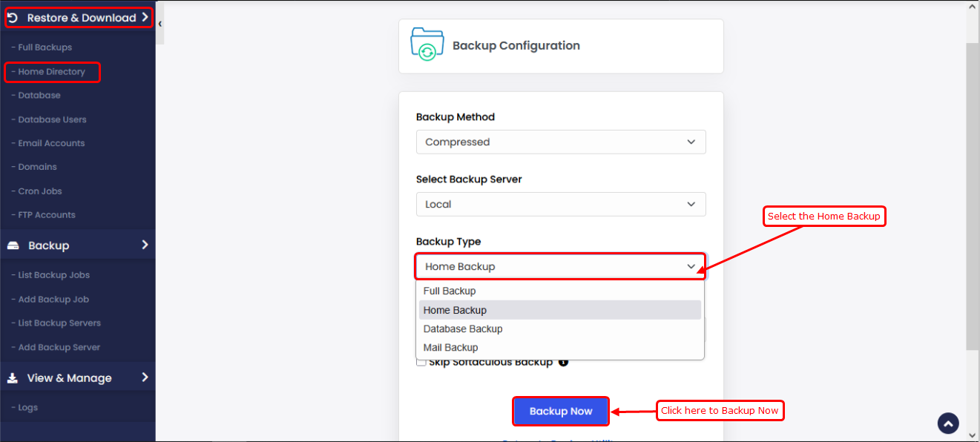Open the Select Backup Server dropdown

[561, 204]
